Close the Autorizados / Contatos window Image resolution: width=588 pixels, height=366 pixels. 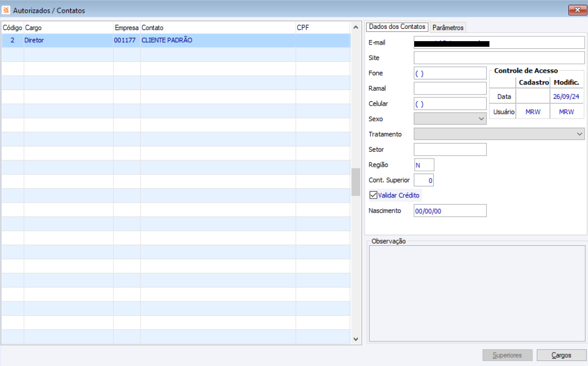577,10
